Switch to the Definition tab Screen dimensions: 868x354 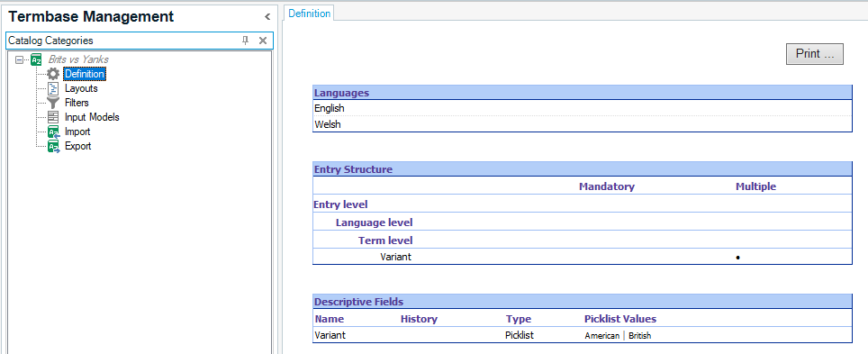tap(310, 14)
